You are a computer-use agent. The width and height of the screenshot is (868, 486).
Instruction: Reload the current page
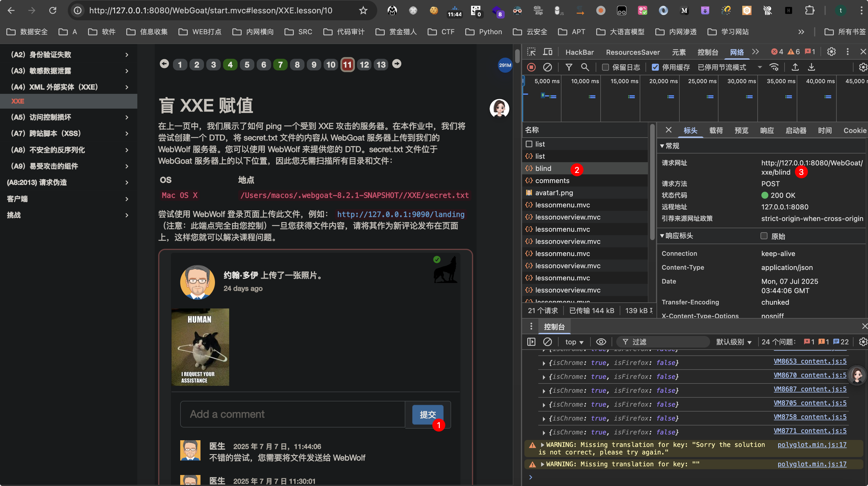(x=52, y=10)
